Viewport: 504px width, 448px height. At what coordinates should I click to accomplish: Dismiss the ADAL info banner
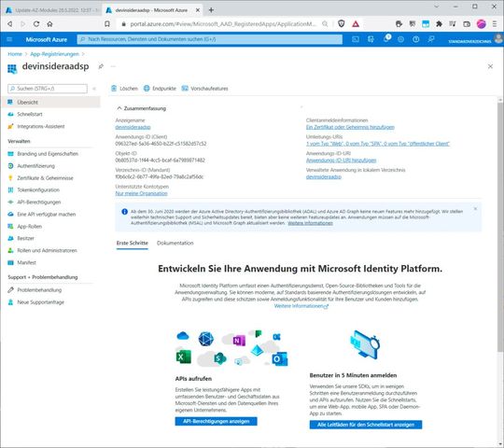tap(475, 209)
